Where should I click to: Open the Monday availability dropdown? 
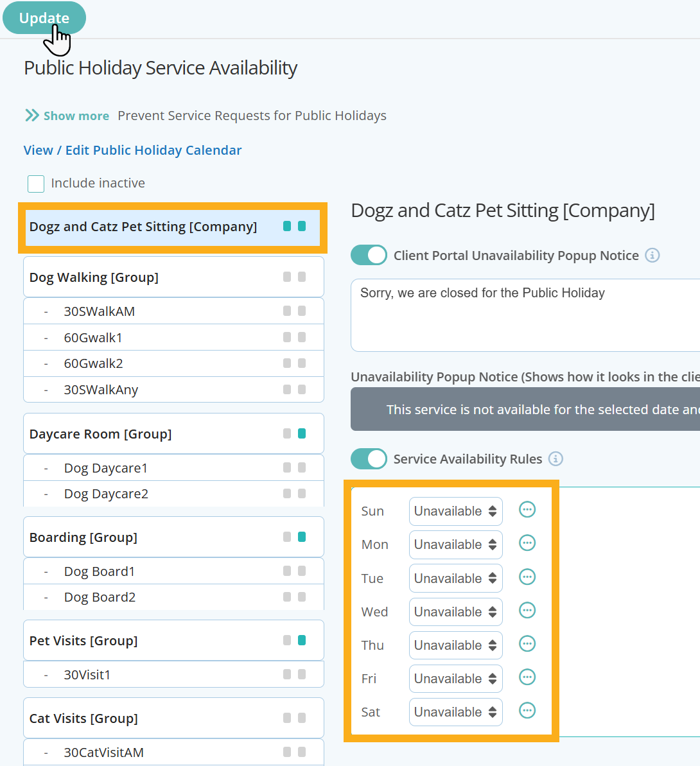pyautogui.click(x=455, y=544)
